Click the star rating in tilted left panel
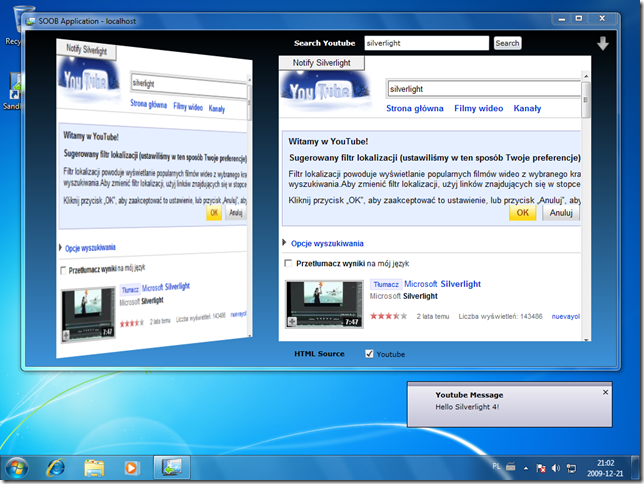Viewport: 644px width, 484px height. coord(131,323)
